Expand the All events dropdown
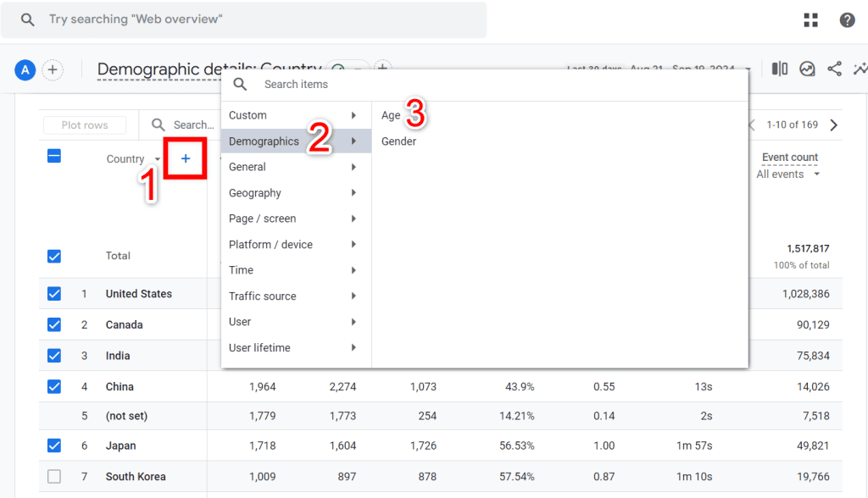 [x=788, y=174]
